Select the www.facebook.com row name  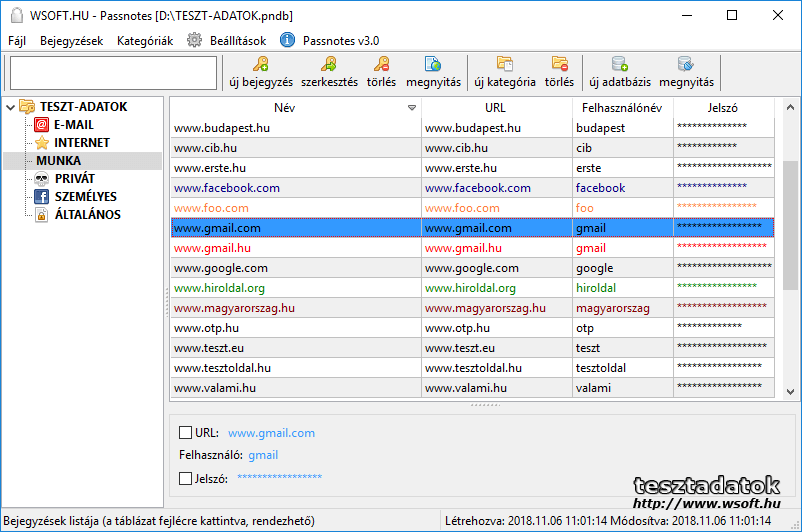pyautogui.click(x=227, y=188)
